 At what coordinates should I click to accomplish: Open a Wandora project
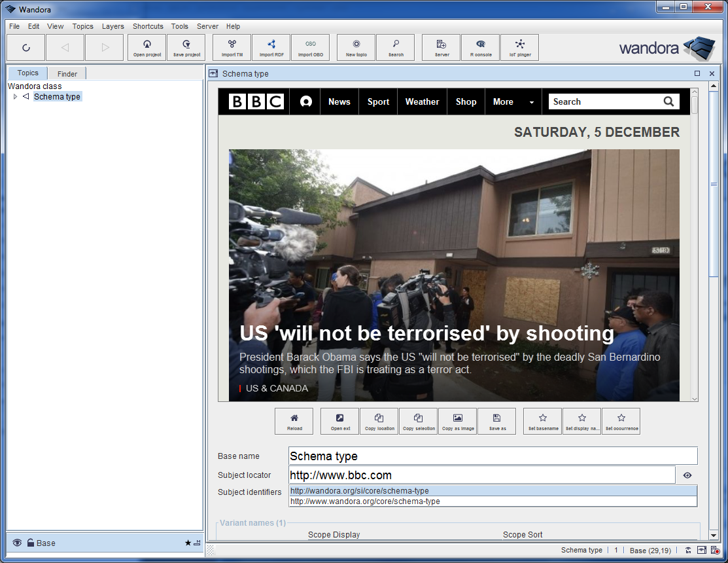[147, 47]
